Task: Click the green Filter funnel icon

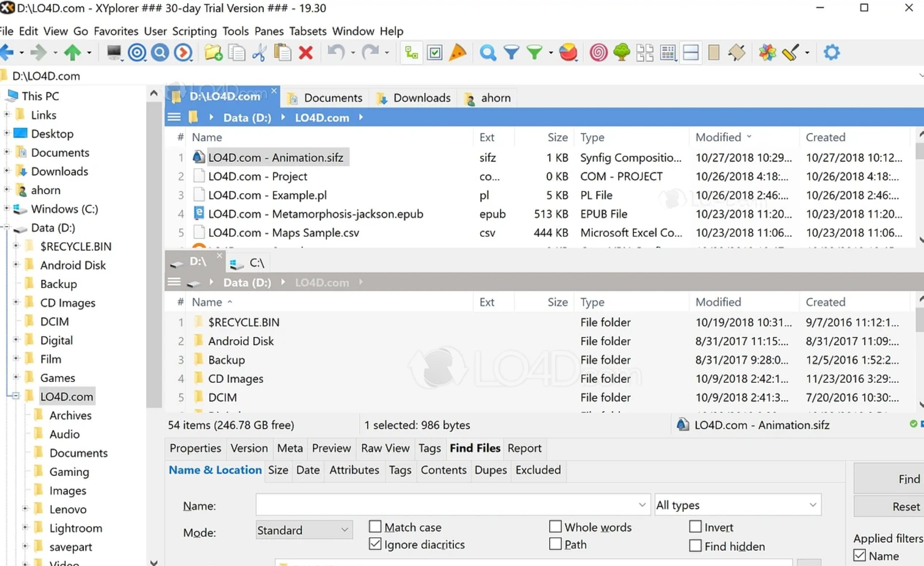Action: [x=534, y=52]
